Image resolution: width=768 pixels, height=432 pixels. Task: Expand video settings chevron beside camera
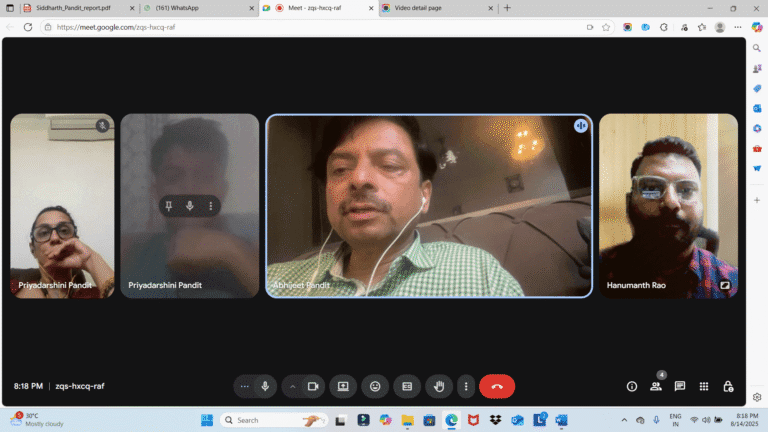pos(293,386)
